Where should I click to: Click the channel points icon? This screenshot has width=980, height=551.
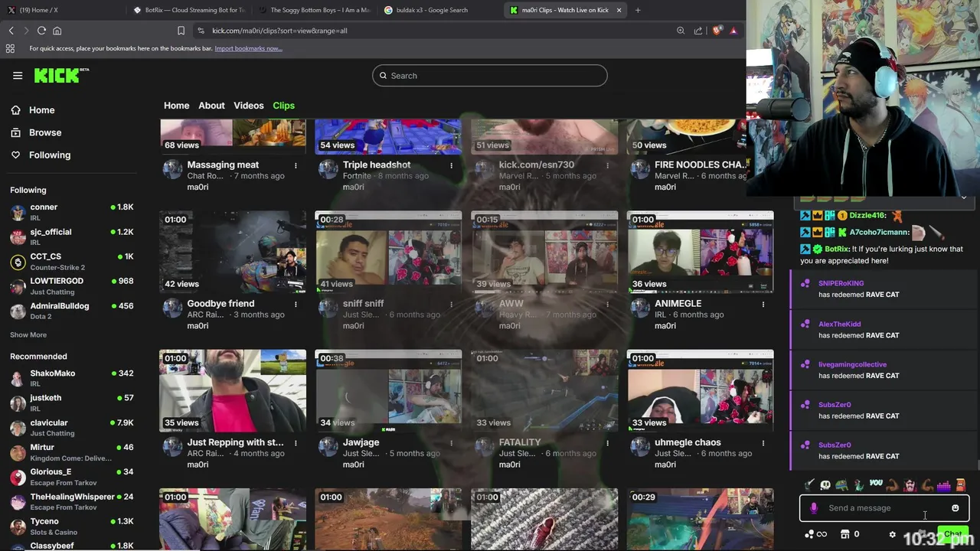click(x=810, y=534)
